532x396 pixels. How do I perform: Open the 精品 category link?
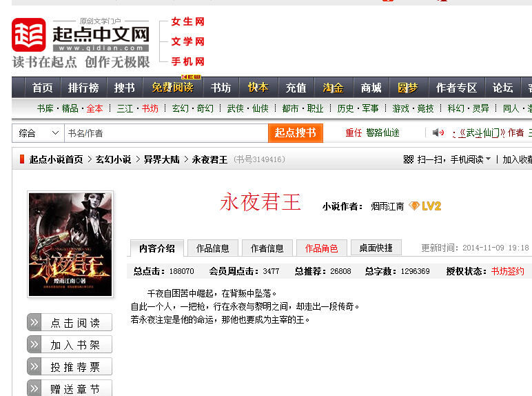click(x=70, y=108)
